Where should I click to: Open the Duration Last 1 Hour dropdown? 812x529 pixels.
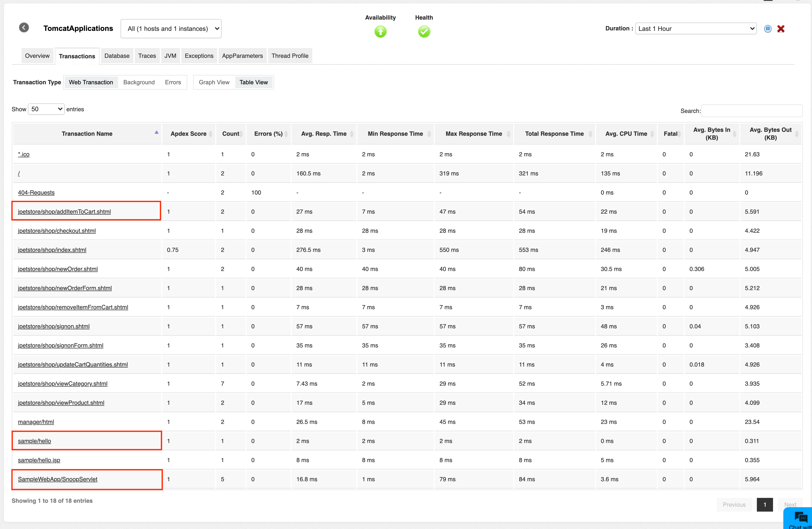coord(696,29)
